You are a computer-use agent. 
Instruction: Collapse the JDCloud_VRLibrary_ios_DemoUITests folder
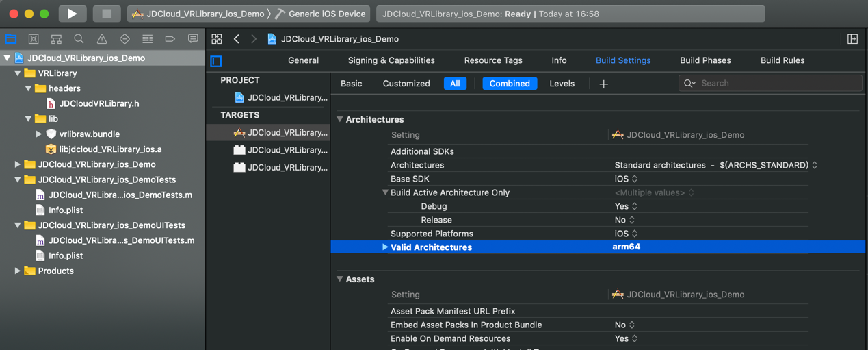click(x=18, y=225)
